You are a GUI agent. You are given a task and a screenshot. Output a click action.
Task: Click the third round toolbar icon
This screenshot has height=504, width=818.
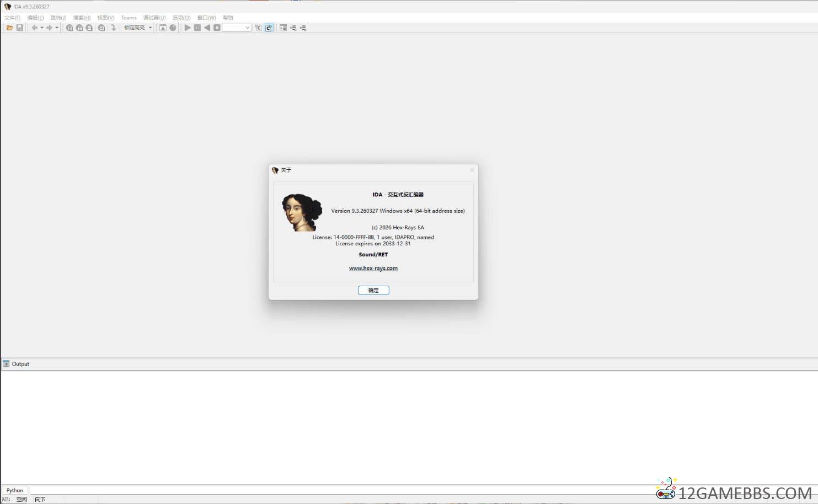click(89, 28)
